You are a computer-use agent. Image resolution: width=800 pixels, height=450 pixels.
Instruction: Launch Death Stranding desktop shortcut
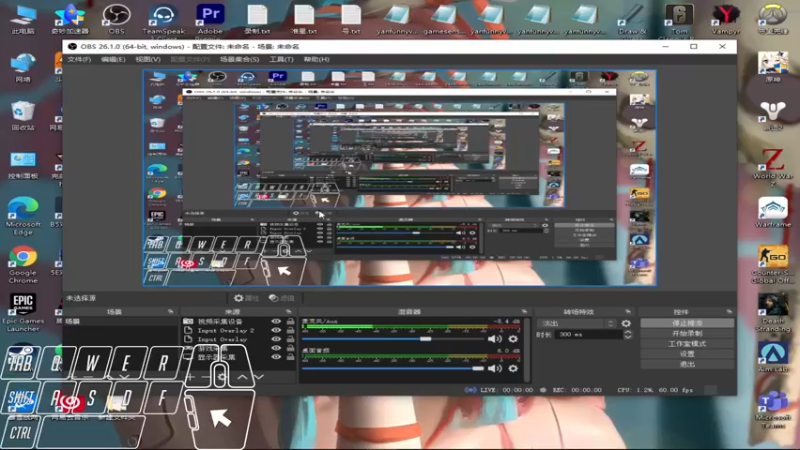tap(773, 313)
